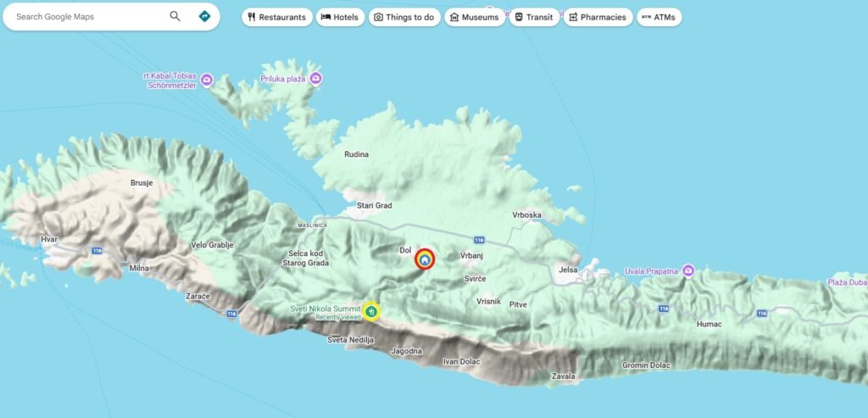Select the Velo Grablje label
The height and width of the screenshot is (418, 868).
point(213,245)
